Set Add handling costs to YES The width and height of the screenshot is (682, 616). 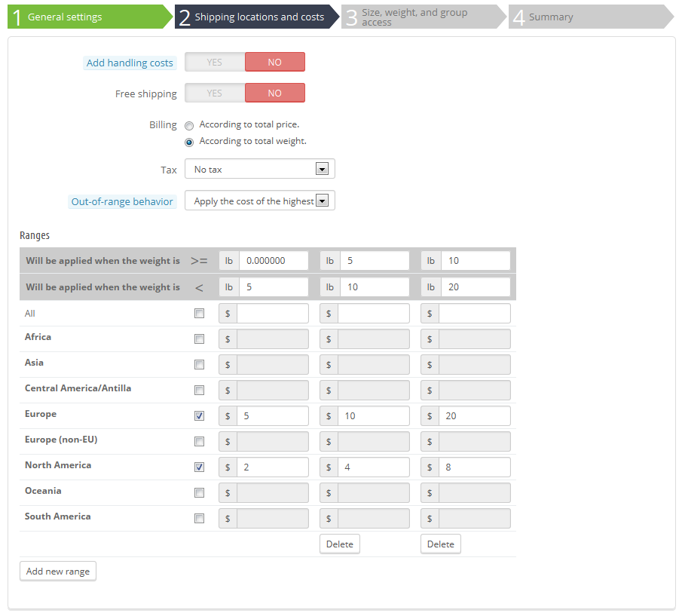coord(214,62)
